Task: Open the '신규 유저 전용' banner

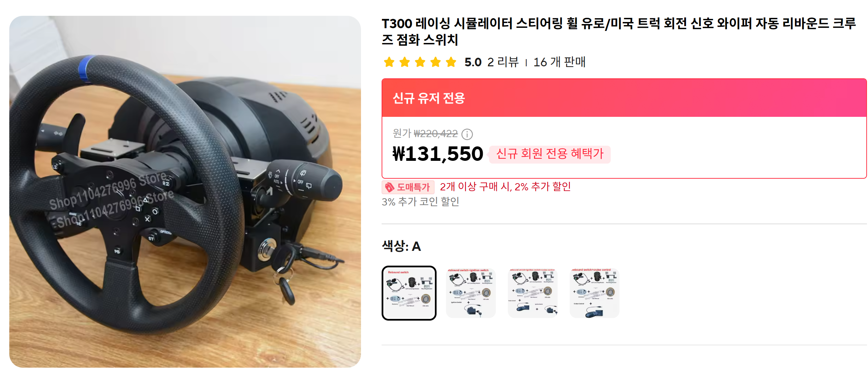Action: click(624, 98)
